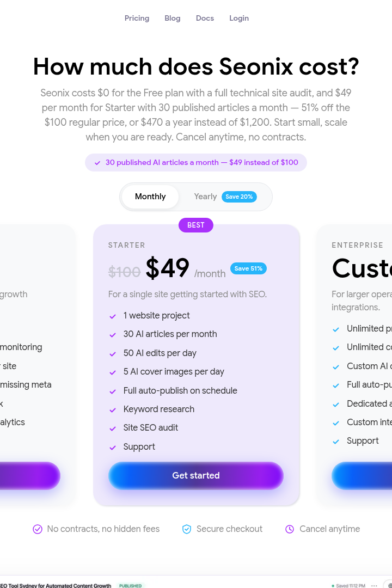
Task: Click the Save 20% badge
Action: point(239,197)
